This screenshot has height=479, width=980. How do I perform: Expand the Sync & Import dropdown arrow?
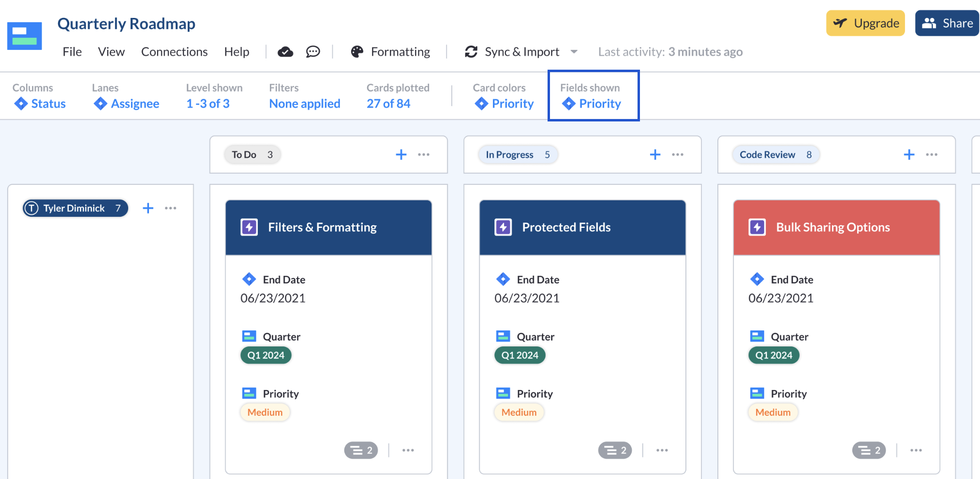click(x=574, y=51)
